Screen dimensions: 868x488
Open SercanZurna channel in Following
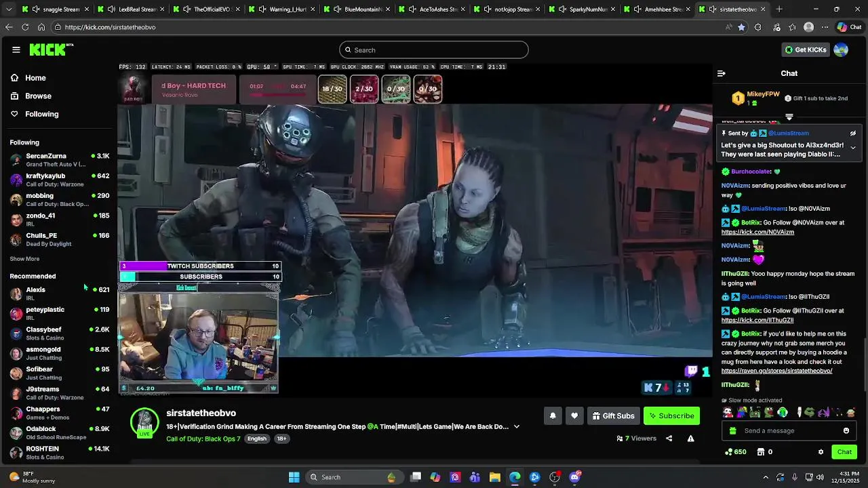pos(60,160)
